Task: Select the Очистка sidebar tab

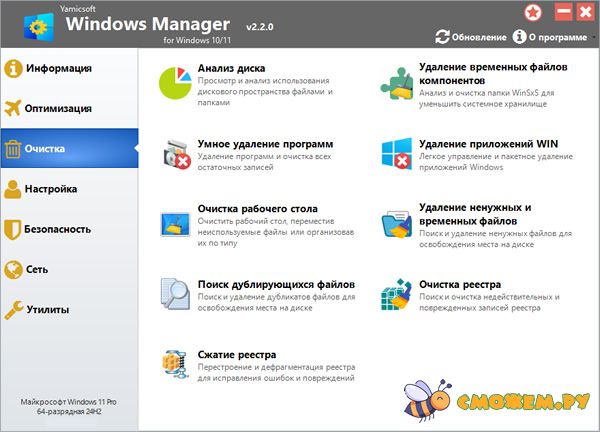Action: (x=62, y=149)
